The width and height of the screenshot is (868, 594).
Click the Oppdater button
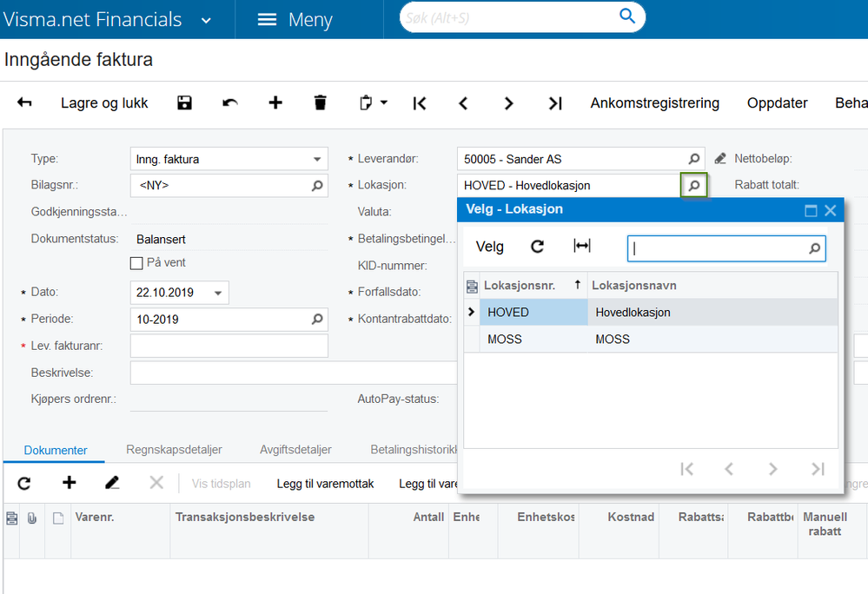[x=778, y=103]
